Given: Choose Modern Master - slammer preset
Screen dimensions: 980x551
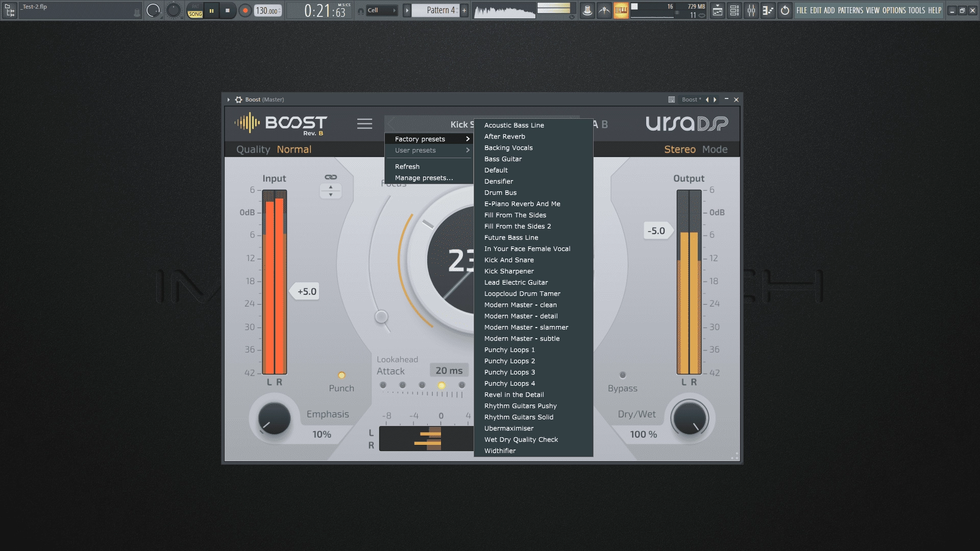Looking at the screenshot, I should pos(533,328).
